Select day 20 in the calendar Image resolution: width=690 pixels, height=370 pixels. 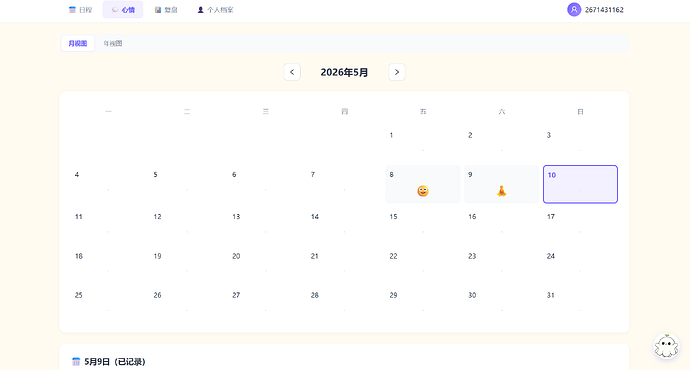coord(265,264)
